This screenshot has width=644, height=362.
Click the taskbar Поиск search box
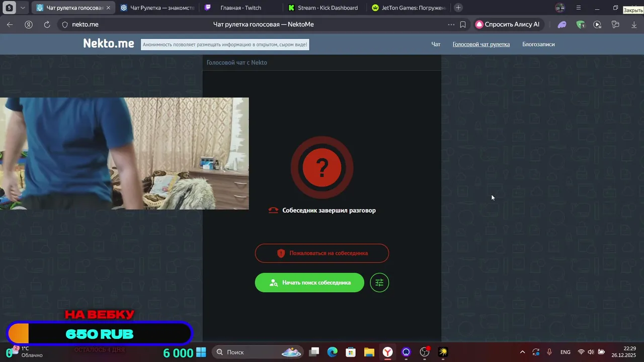point(257,352)
